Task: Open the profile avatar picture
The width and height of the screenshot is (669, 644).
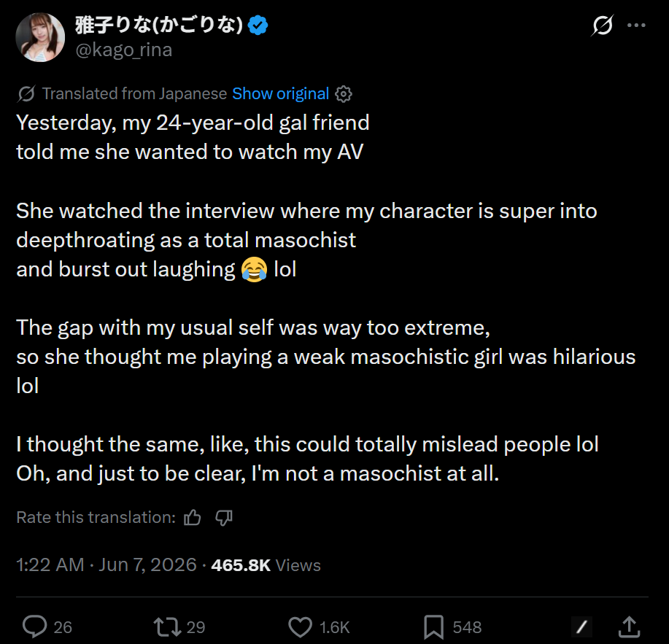Action: [x=40, y=37]
